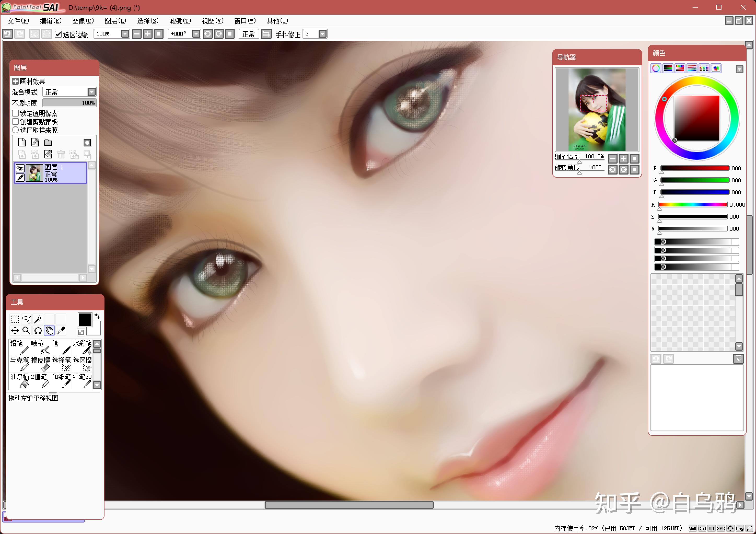Screen dimensions: 756x534
Task: Click the swatch panel down arrow
Action: click(739, 346)
